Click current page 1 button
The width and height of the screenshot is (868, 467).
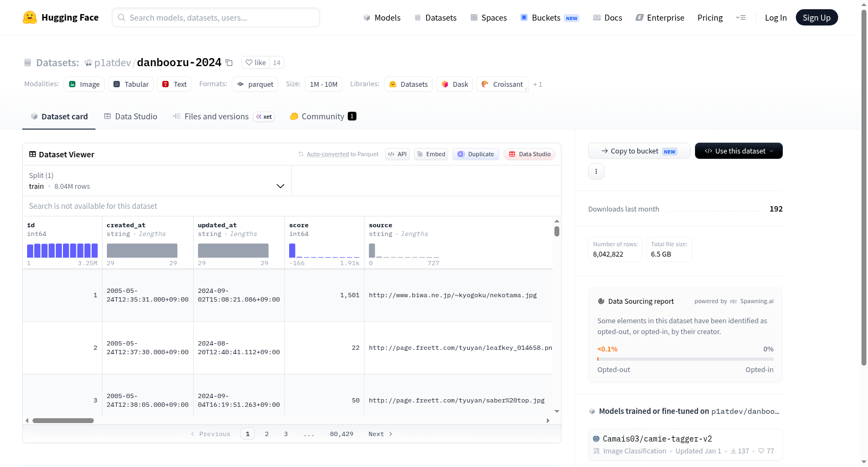coord(248,434)
